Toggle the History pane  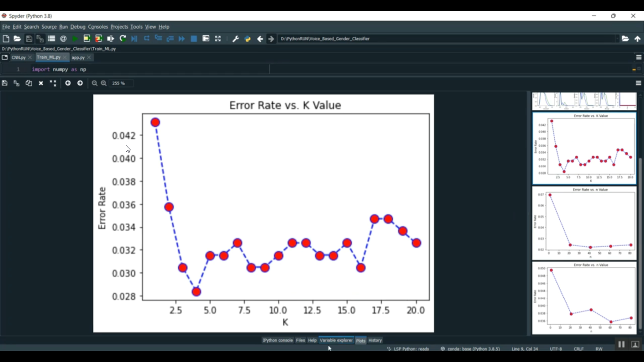[x=374, y=340]
